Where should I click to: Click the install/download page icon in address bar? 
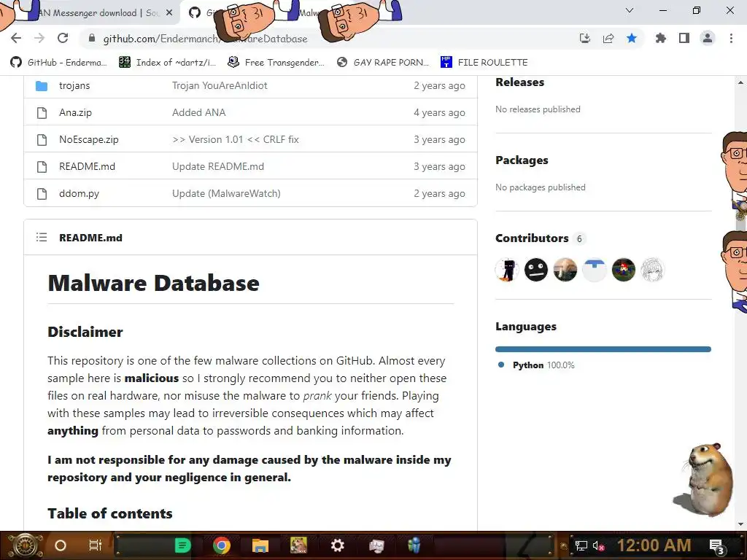tap(584, 38)
